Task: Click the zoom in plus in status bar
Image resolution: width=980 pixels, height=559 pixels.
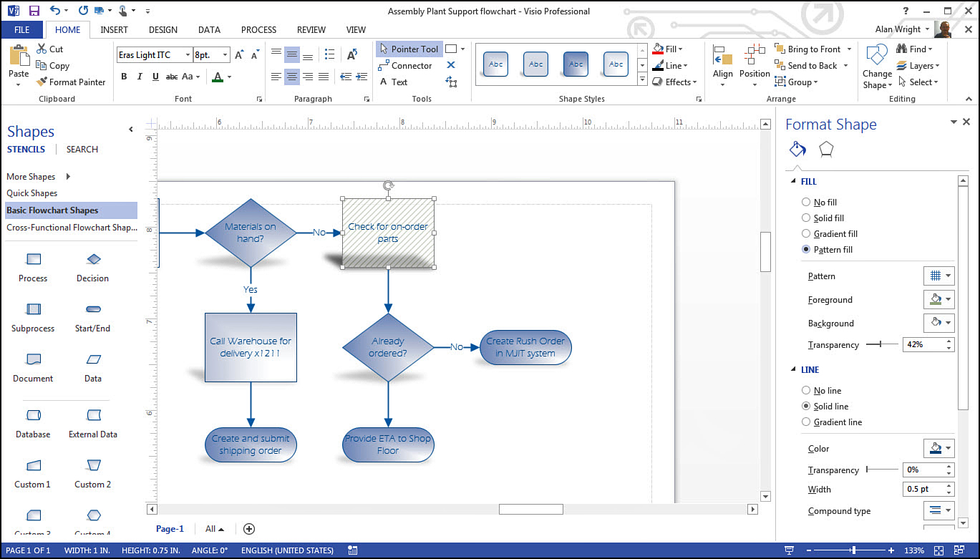Action: pyautogui.click(x=891, y=550)
